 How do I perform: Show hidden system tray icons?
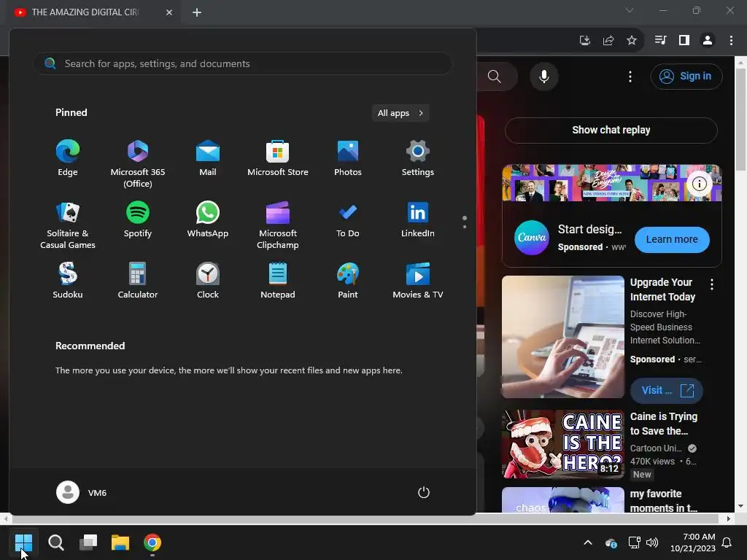[588, 542]
